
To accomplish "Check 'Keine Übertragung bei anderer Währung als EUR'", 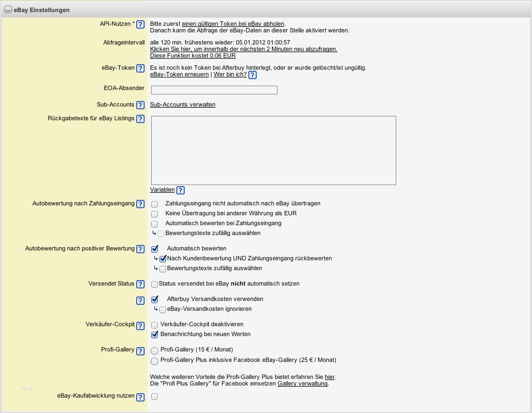I will point(154,214).
